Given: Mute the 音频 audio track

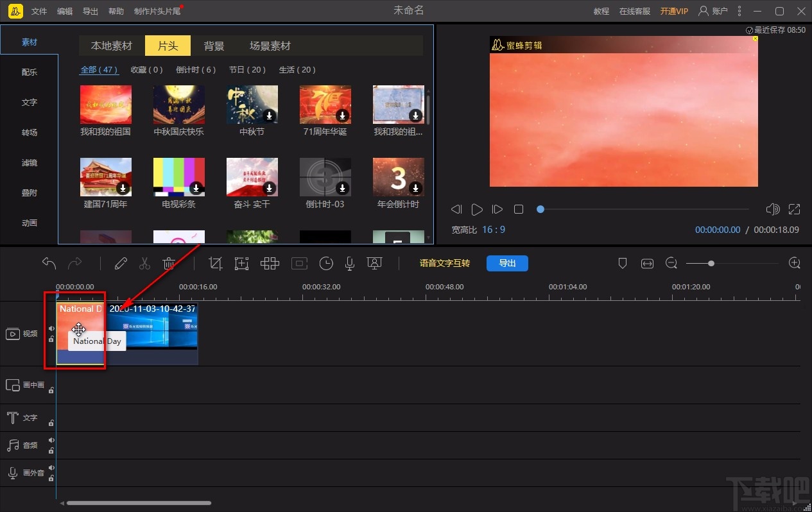Looking at the screenshot, I should pyautogui.click(x=51, y=440).
